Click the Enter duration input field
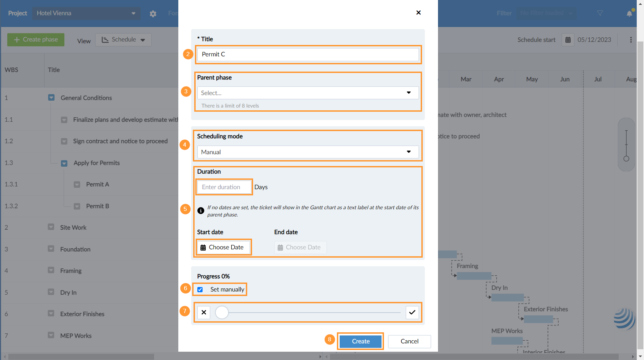The height and width of the screenshot is (360, 644). click(x=224, y=187)
